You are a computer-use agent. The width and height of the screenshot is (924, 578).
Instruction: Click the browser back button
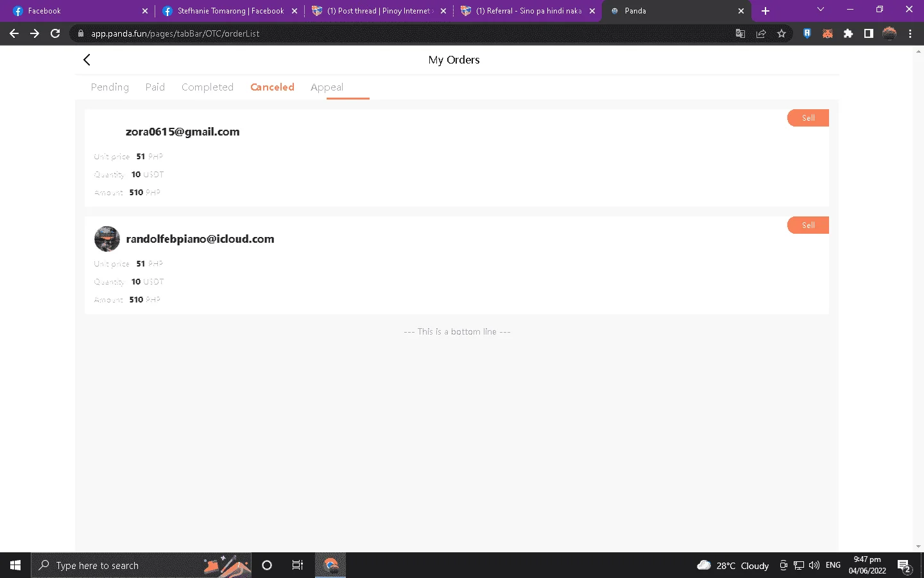[14, 33]
